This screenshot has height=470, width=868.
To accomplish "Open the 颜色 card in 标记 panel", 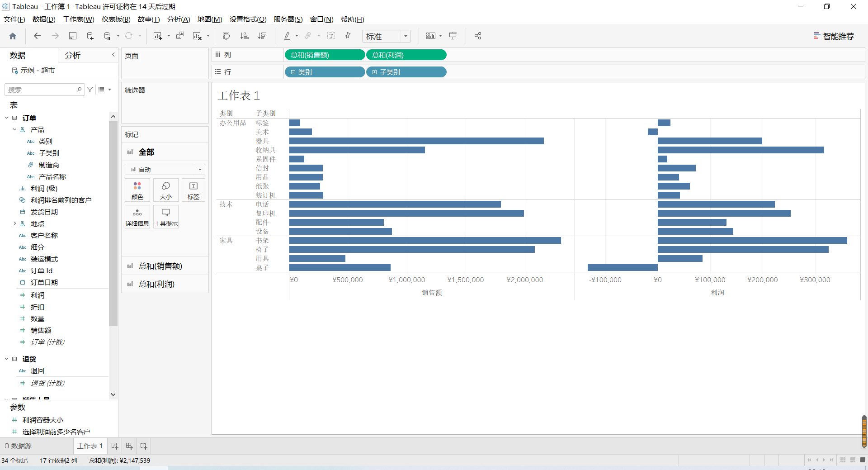I will [x=137, y=190].
